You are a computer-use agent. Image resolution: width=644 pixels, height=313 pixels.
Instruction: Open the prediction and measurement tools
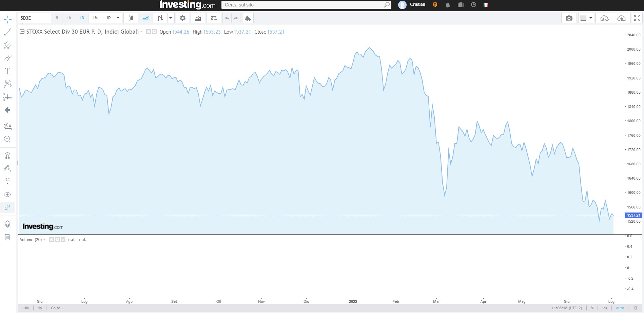[7, 97]
